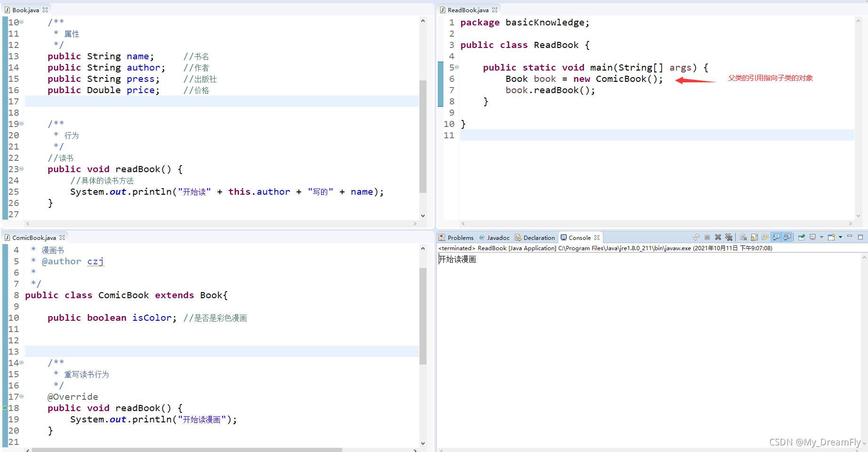Click the down arrow of Book.java vertical scrollbar

click(423, 216)
